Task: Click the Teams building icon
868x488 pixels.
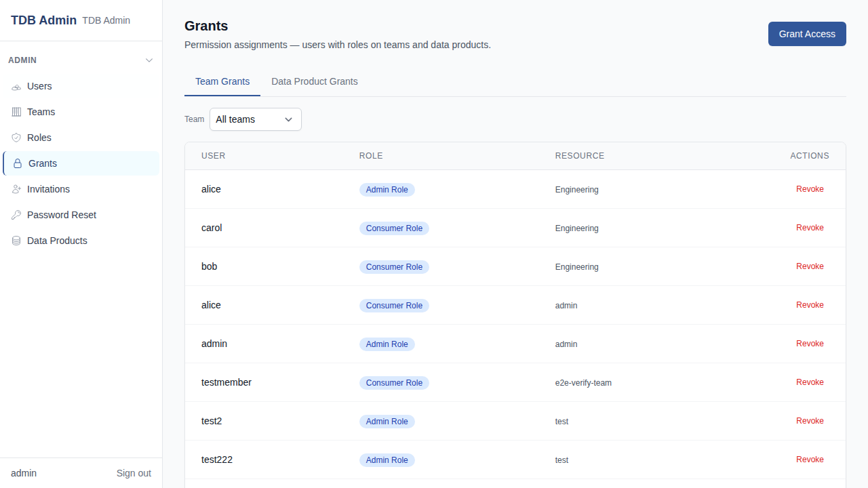Action: (16, 112)
